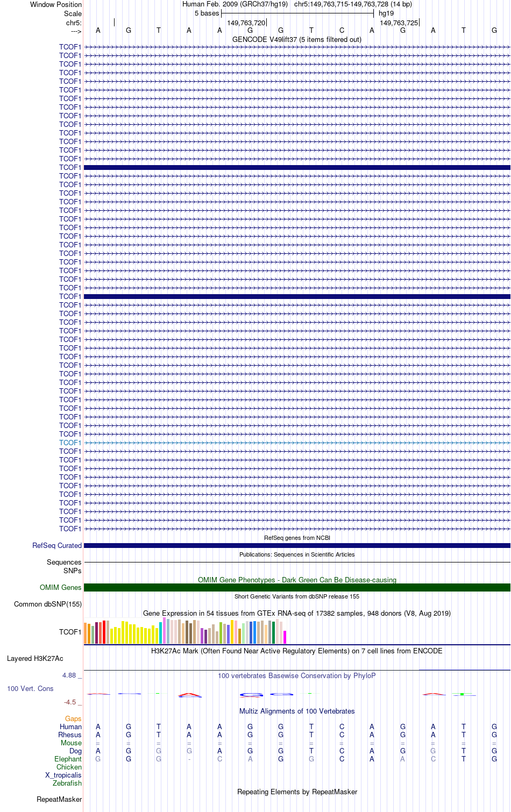Open OMIM Gene Phenotypes title link
Image resolution: width=511 pixels, height=812 pixels.
(297, 580)
